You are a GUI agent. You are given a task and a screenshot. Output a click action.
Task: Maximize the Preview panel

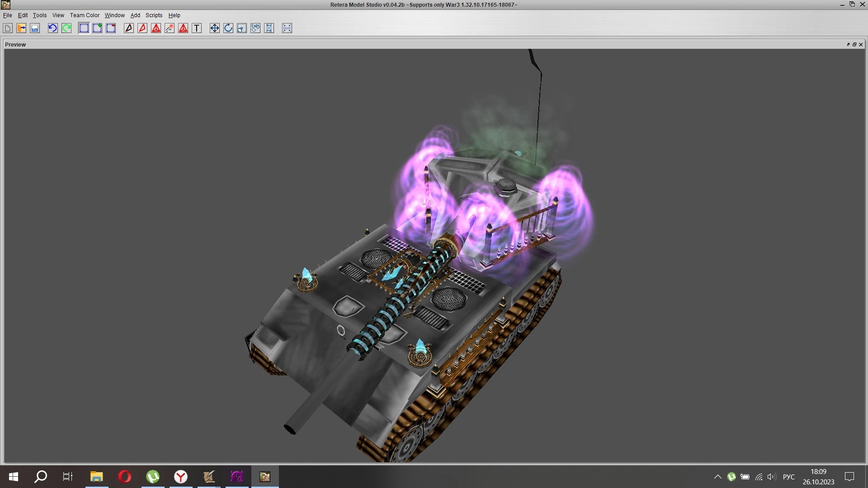[x=854, y=44]
